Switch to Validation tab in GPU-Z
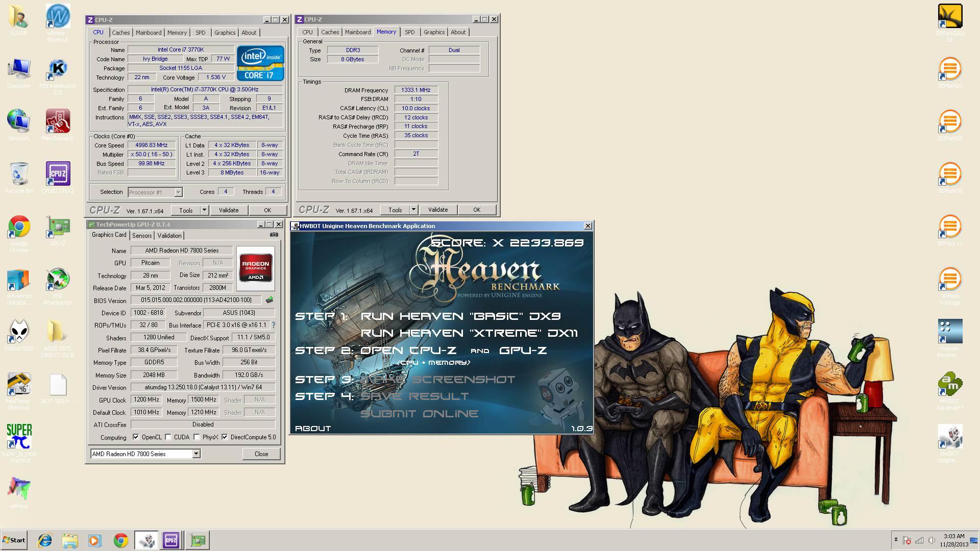The width and height of the screenshot is (980, 551). coord(169,236)
